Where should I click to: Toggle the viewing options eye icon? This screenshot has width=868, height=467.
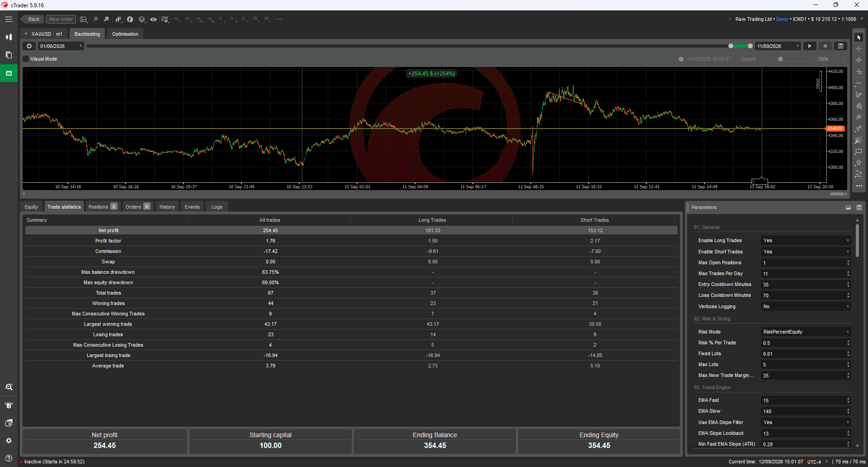tap(153, 19)
